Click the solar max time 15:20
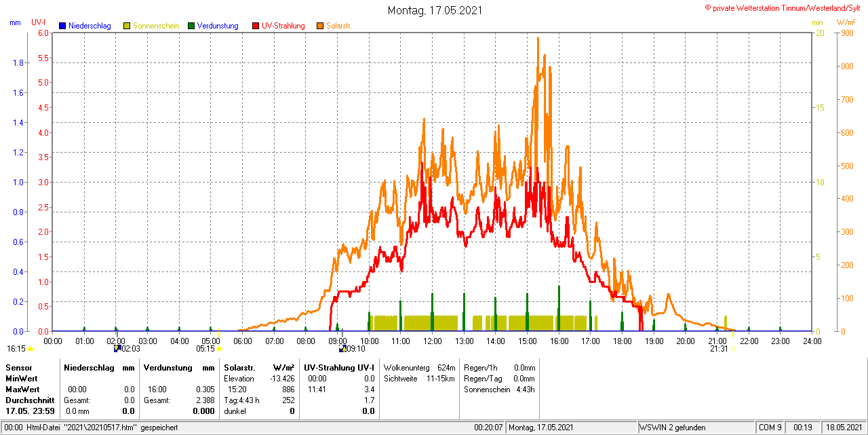Image resolution: width=868 pixels, height=435 pixels. pyautogui.click(x=237, y=390)
